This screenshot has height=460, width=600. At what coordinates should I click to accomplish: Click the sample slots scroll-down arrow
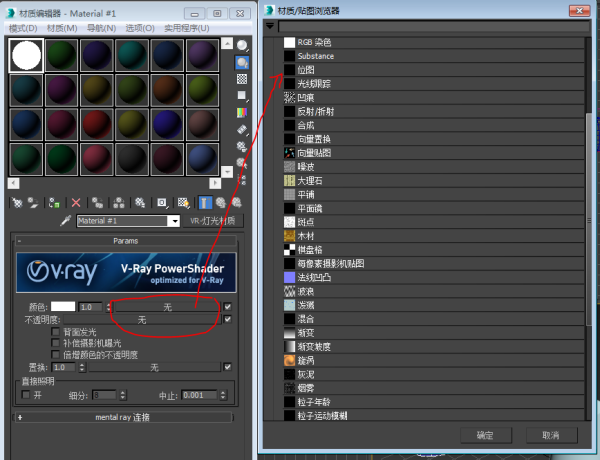[x=227, y=172]
